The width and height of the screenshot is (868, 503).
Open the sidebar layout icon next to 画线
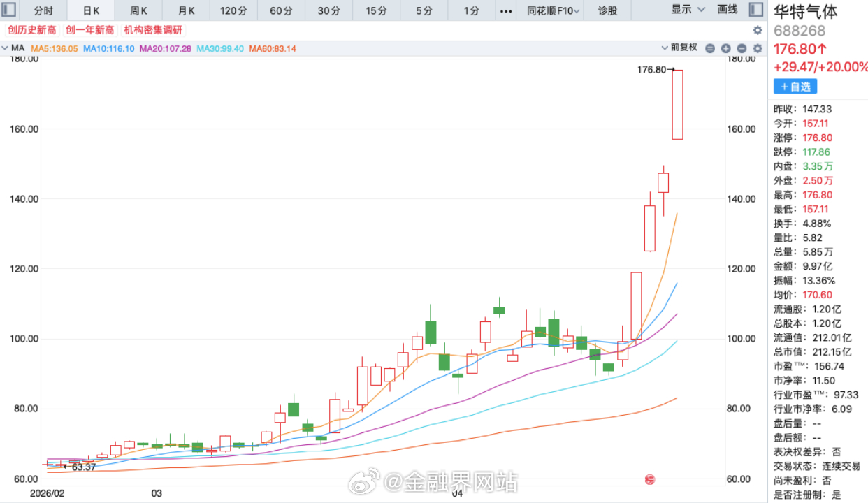point(755,10)
